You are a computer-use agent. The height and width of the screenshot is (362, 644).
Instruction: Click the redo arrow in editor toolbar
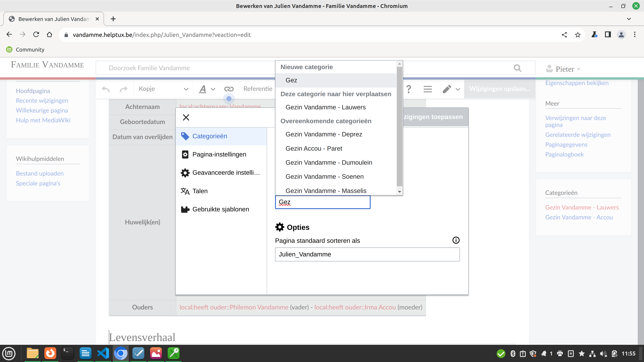tap(123, 89)
